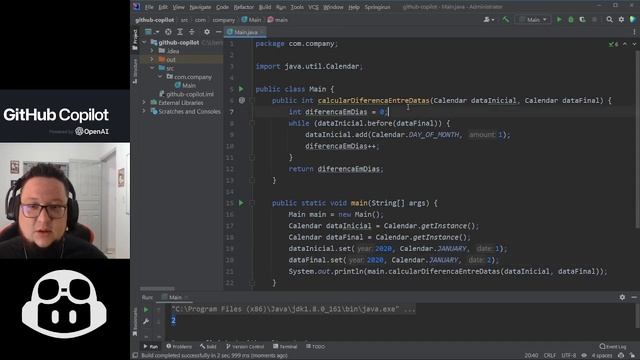Hide the Run tool window
This screenshot has height=360, width=640.
(x=634, y=297)
